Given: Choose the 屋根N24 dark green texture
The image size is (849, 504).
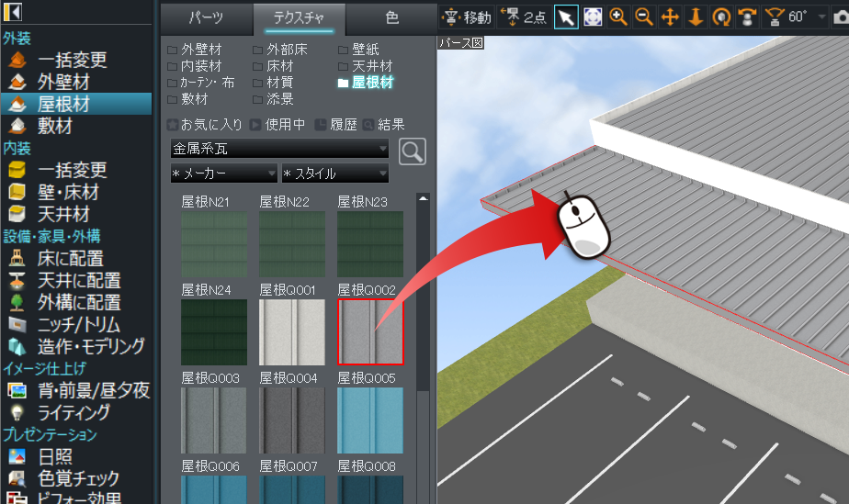Looking at the screenshot, I should click(x=214, y=332).
